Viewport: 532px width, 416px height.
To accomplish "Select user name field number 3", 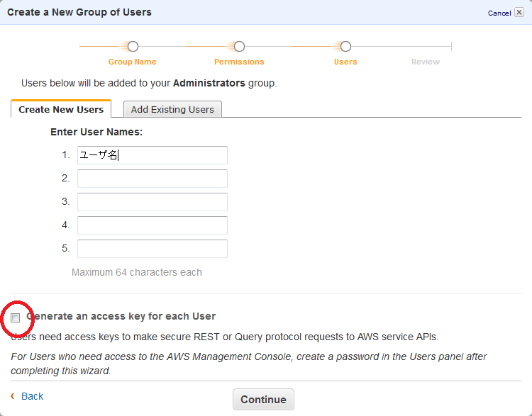I will pos(153,202).
